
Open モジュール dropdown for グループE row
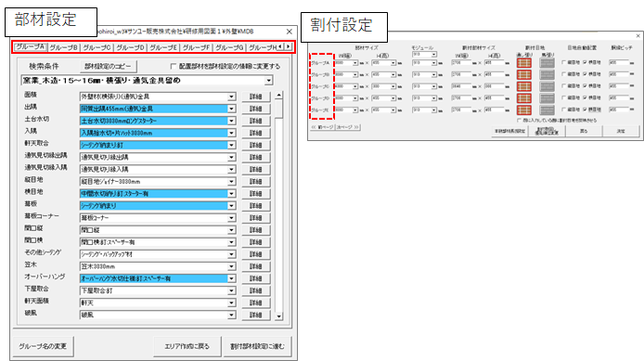tap(434, 110)
